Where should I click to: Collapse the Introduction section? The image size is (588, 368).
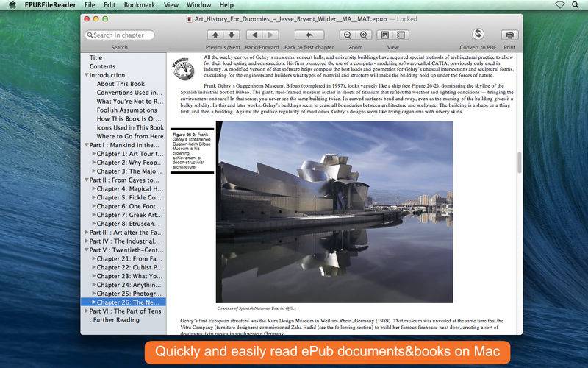[x=86, y=75]
